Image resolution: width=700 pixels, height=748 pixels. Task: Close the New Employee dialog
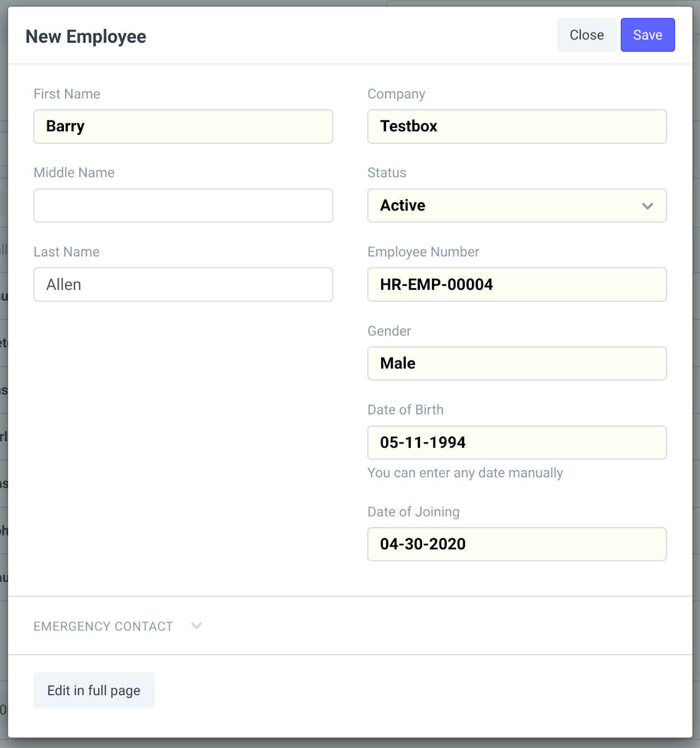587,35
